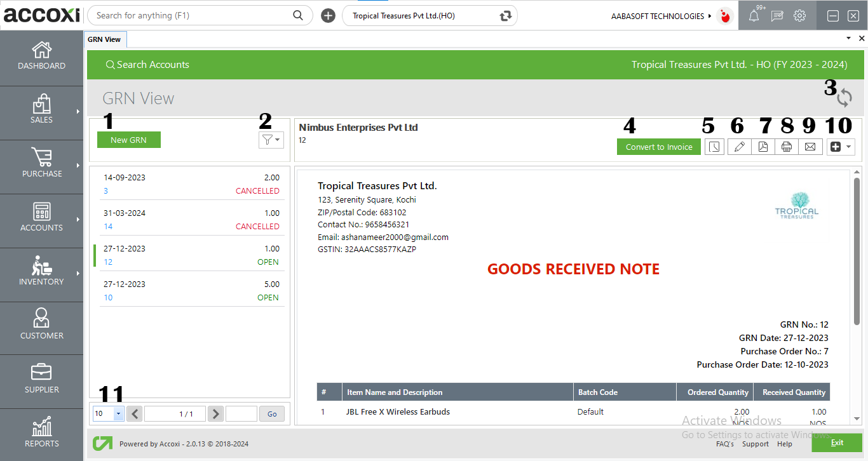Open settings gear icon in top bar
The image size is (868, 461).
pyautogui.click(x=799, y=16)
